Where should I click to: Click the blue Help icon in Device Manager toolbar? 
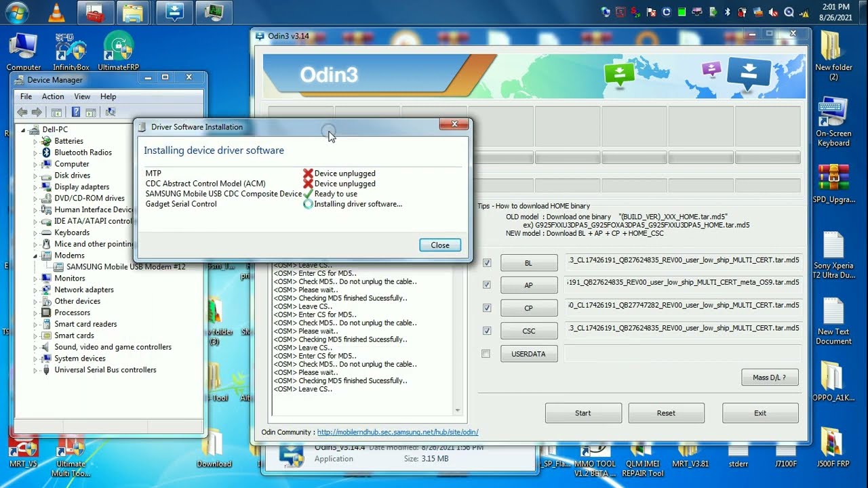click(x=76, y=112)
